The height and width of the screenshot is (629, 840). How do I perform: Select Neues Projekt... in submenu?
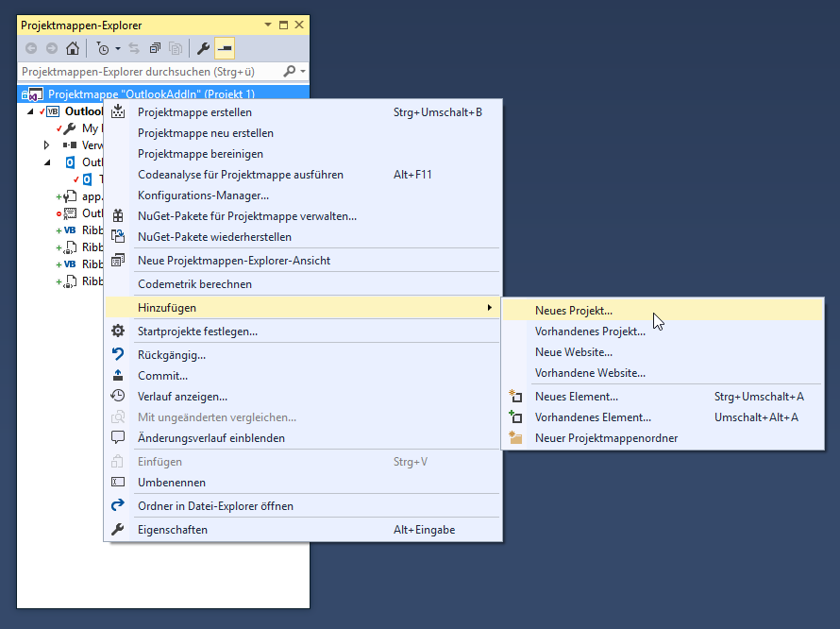click(x=663, y=311)
